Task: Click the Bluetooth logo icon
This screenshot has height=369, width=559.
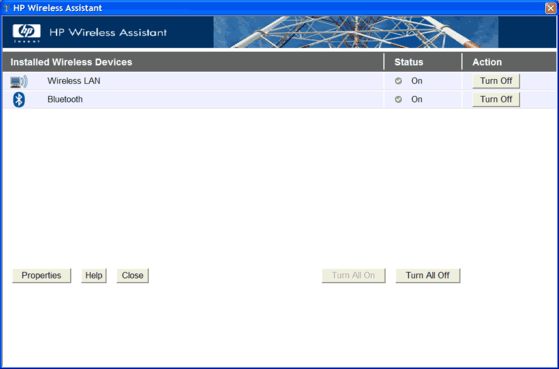Action: pyautogui.click(x=19, y=99)
